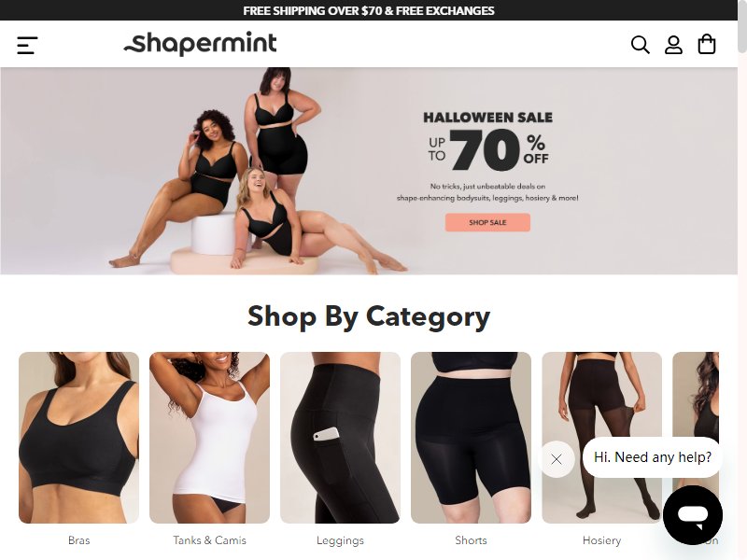Click the free shipping announcement bar
Viewport: 747px width, 560px height.
tap(369, 10)
